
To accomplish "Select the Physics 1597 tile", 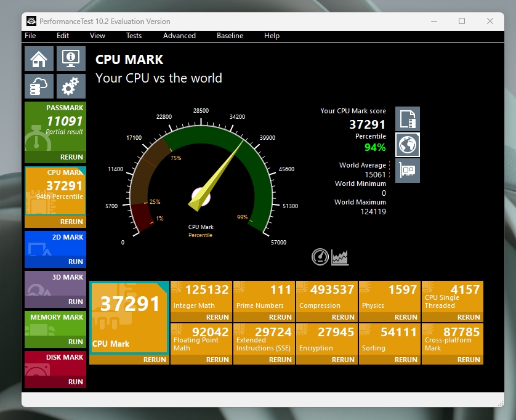I will [x=390, y=297].
